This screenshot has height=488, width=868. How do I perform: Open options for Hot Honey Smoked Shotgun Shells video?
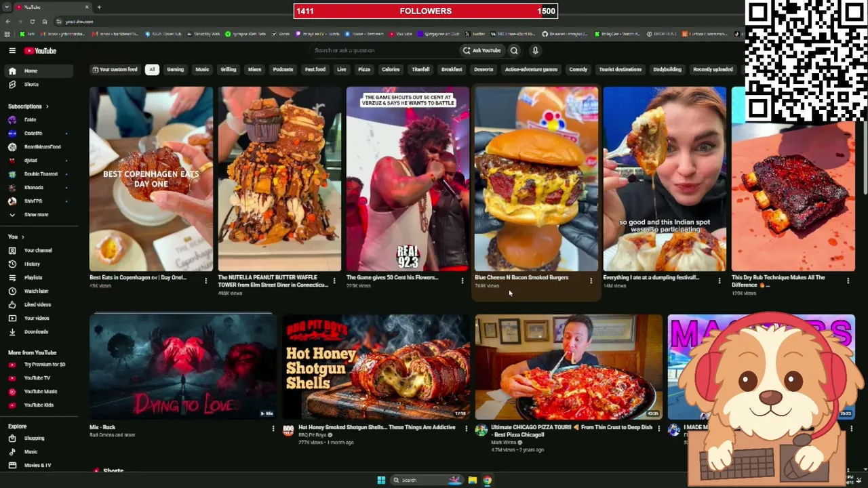tap(466, 428)
